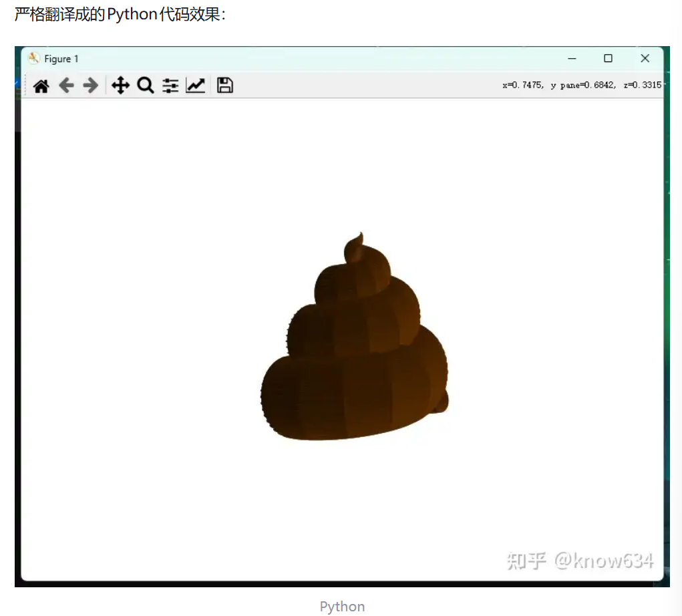Open the Configure subplots sliders icon
The image size is (682, 616).
pos(170,86)
